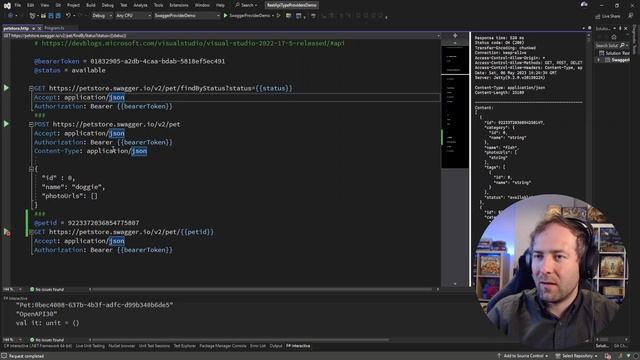Open the Edit menu

point(31,5)
